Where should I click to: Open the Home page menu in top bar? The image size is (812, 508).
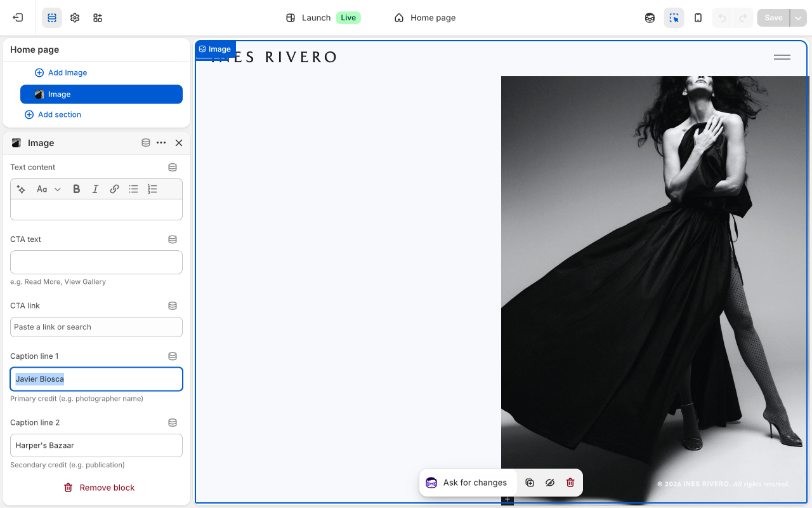tap(424, 18)
